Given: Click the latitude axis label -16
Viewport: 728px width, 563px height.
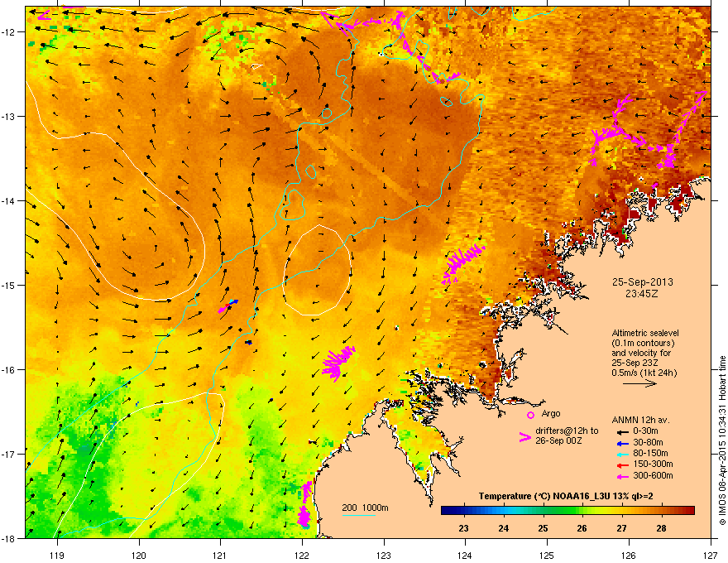Looking at the screenshot, I should (8, 369).
